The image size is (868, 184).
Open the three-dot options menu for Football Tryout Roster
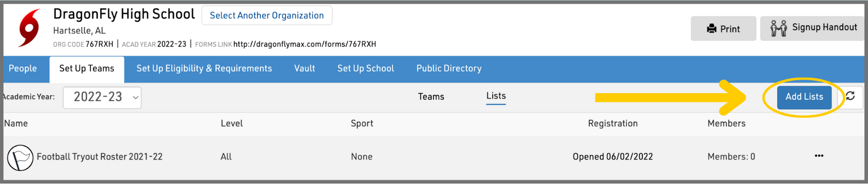[819, 156]
